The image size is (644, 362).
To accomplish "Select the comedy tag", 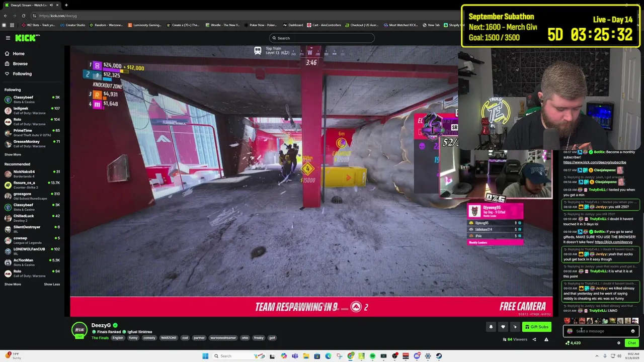I will pos(149,338).
